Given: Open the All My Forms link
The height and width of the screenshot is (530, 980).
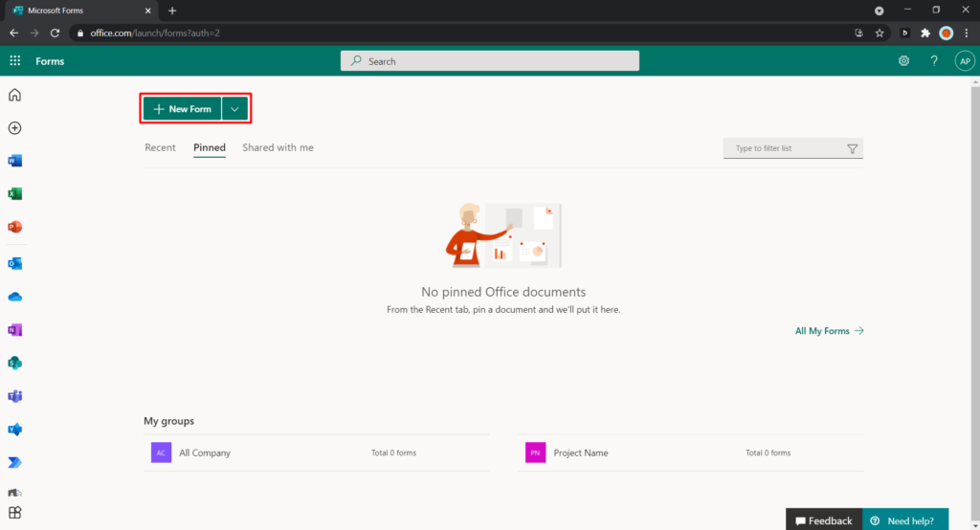Looking at the screenshot, I should (829, 331).
